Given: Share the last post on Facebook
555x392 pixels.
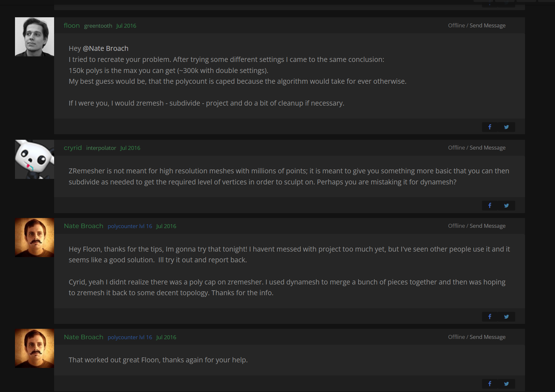Looking at the screenshot, I should tap(490, 384).
